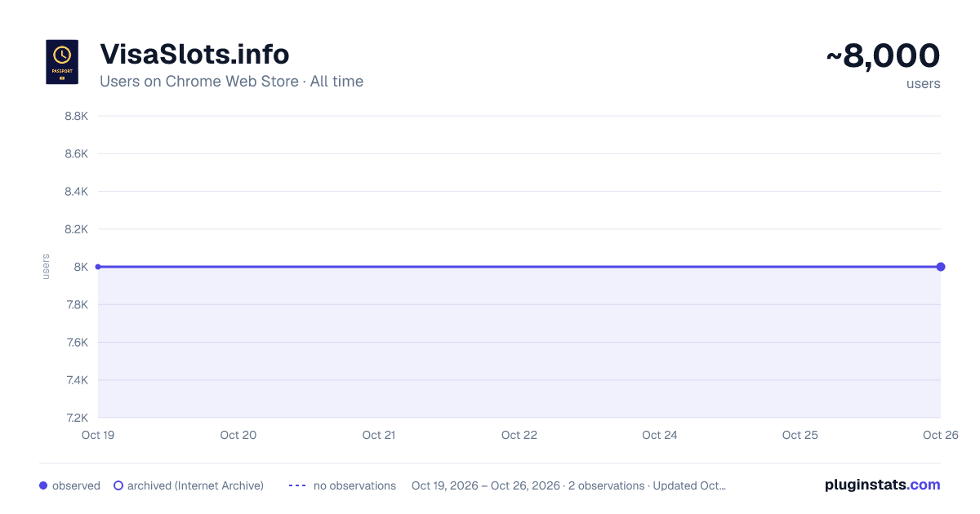The width and height of the screenshot is (980, 514).
Task: Click the vertical 'users' axis title
Action: (x=46, y=267)
